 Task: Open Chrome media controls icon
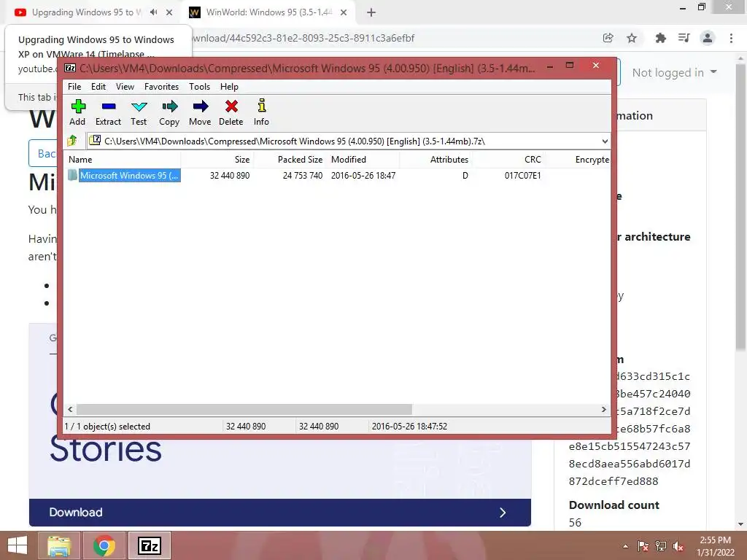pyautogui.click(x=684, y=38)
